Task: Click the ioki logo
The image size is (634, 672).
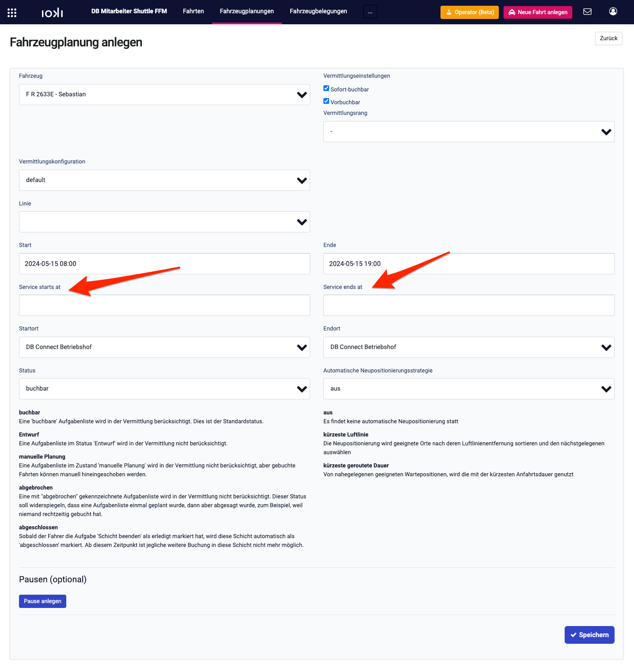Action: [x=52, y=13]
